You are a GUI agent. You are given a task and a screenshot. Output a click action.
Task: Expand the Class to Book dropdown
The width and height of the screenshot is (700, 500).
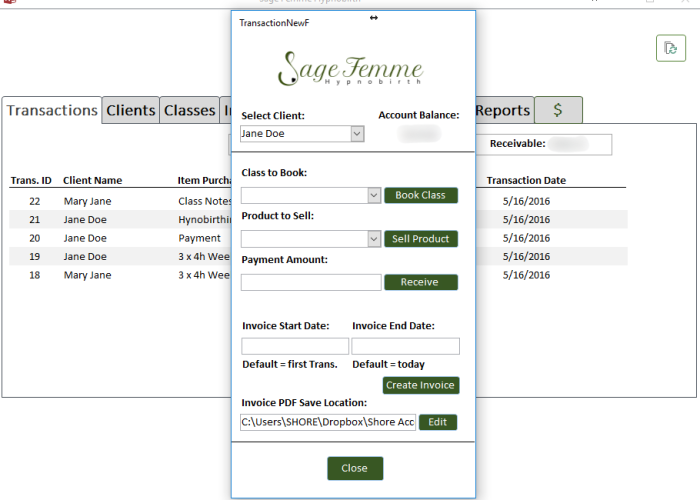(x=374, y=196)
